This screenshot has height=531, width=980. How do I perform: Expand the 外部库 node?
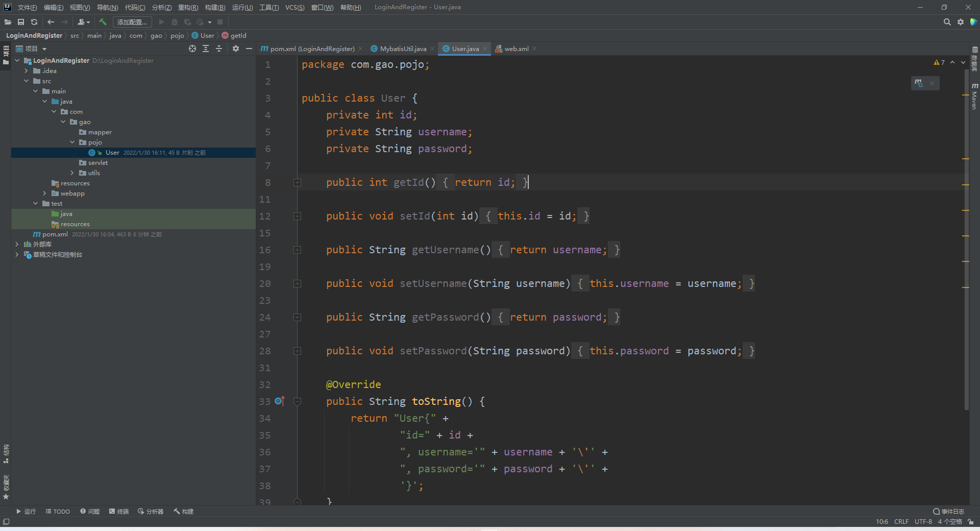point(17,244)
